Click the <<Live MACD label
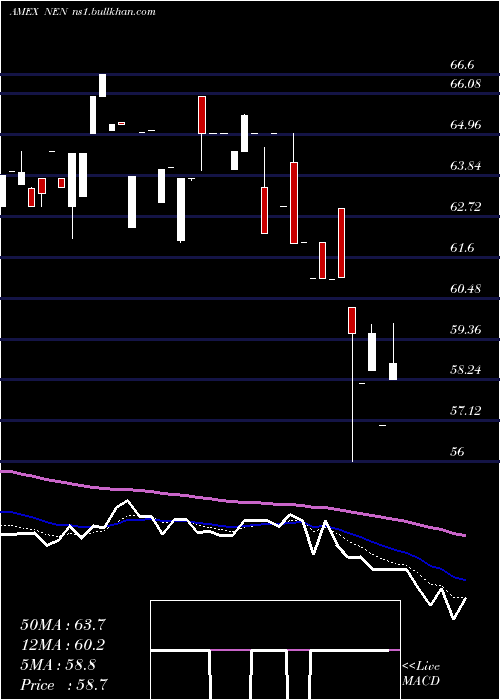 tap(421, 674)
